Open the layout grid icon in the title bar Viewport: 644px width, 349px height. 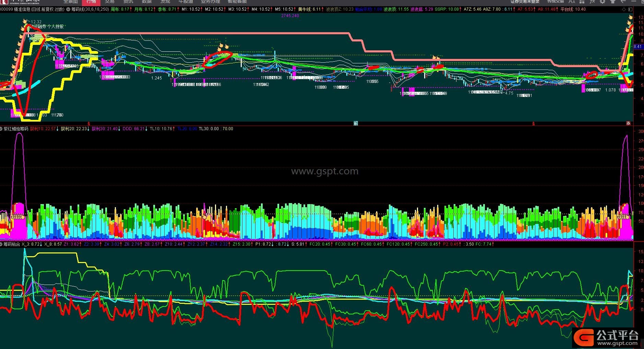tap(582, 2)
